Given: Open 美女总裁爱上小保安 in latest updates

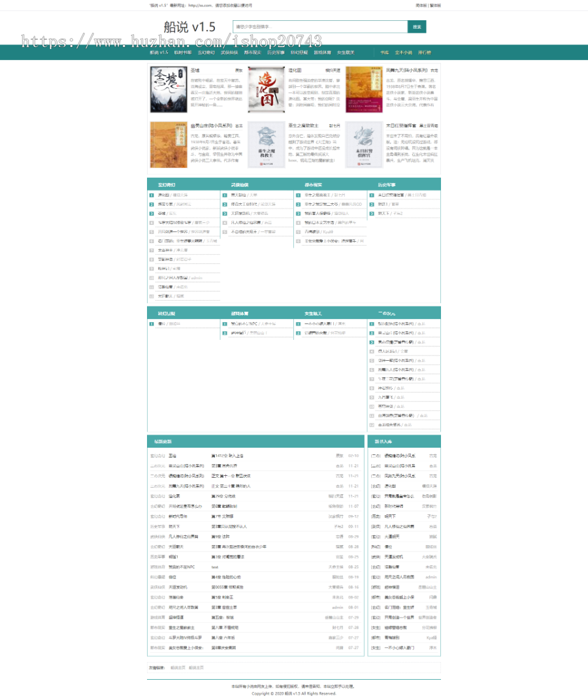Looking at the screenshot, I should coord(186,648).
